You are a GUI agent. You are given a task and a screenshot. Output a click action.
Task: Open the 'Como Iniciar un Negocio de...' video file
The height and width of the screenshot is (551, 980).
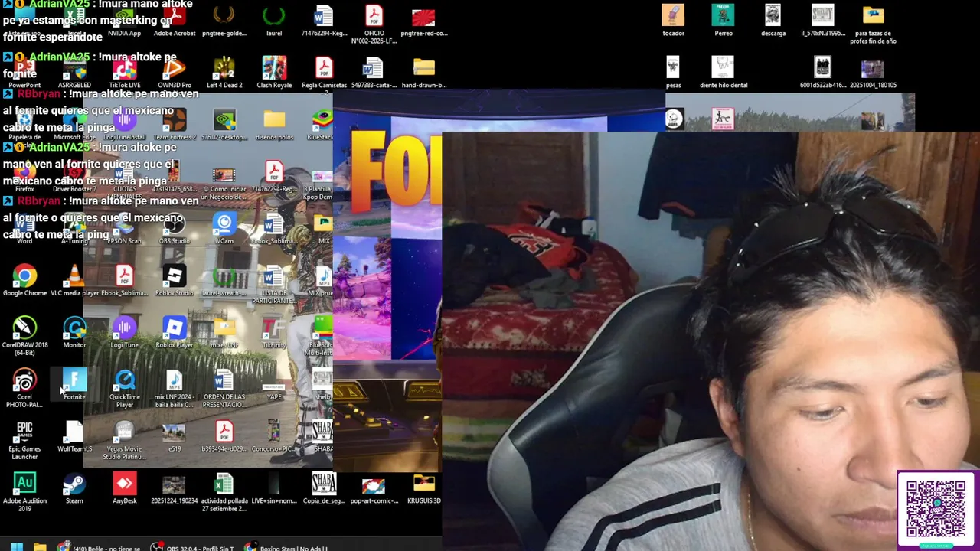point(224,184)
